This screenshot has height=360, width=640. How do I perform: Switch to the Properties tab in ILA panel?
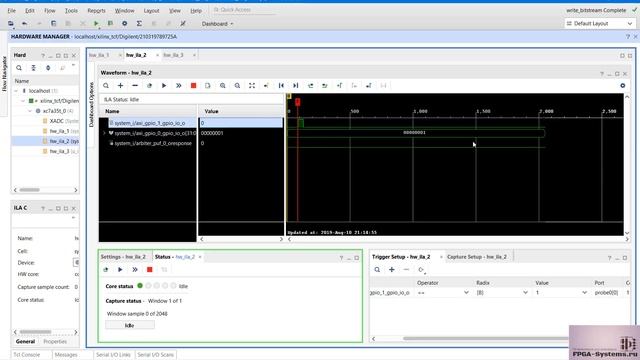click(55, 342)
